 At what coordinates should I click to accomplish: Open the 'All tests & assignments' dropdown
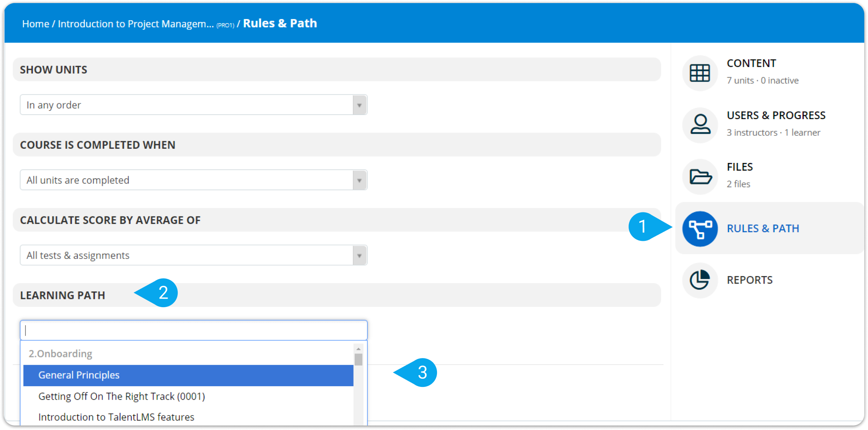pos(193,255)
